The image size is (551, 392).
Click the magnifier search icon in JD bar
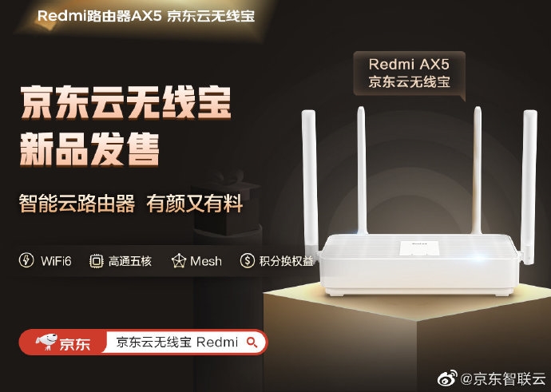tap(252, 342)
